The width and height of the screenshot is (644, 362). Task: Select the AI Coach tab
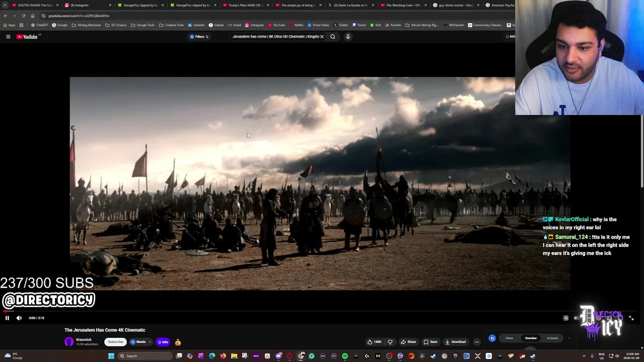[552, 338]
